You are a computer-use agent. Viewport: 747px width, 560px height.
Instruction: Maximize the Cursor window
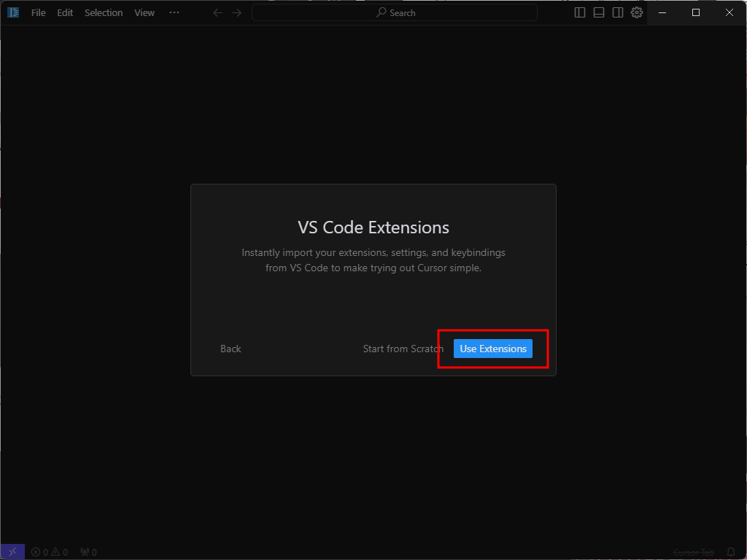(696, 13)
